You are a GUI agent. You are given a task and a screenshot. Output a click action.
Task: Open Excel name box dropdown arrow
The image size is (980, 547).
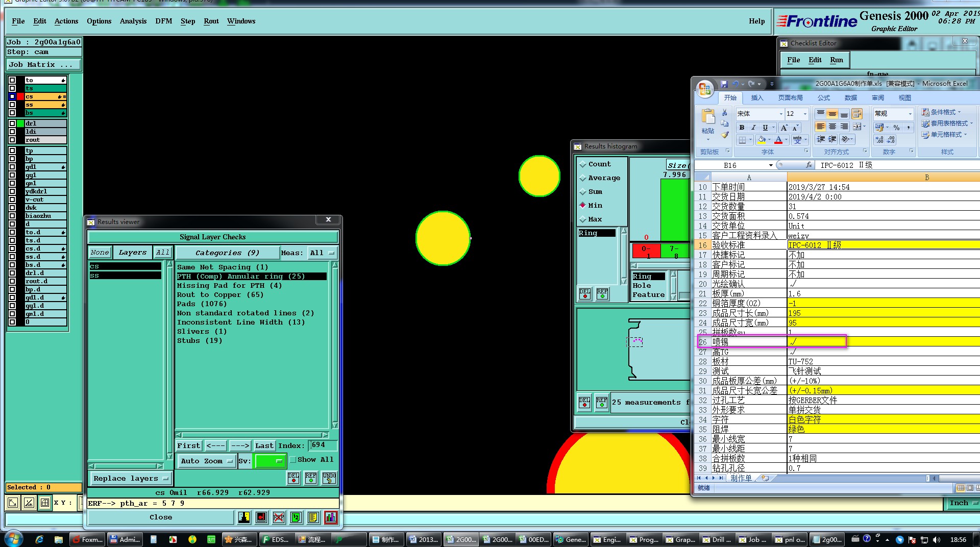(771, 165)
